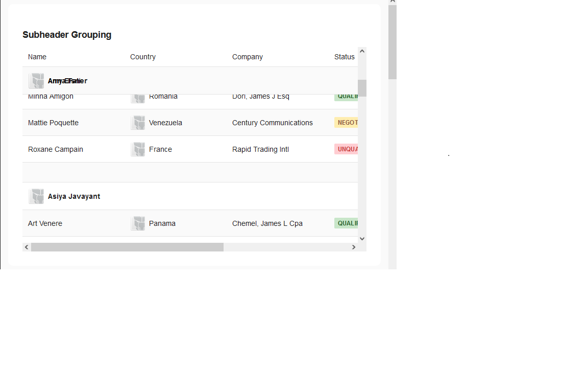Click the Country column header
This screenshot has width=588, height=368.
(x=143, y=57)
